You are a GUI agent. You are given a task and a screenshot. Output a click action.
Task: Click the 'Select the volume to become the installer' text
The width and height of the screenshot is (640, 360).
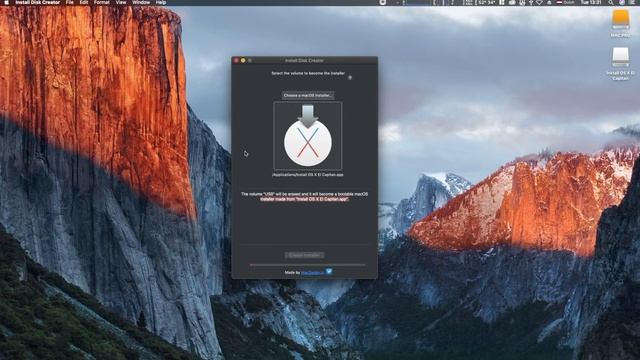308,73
